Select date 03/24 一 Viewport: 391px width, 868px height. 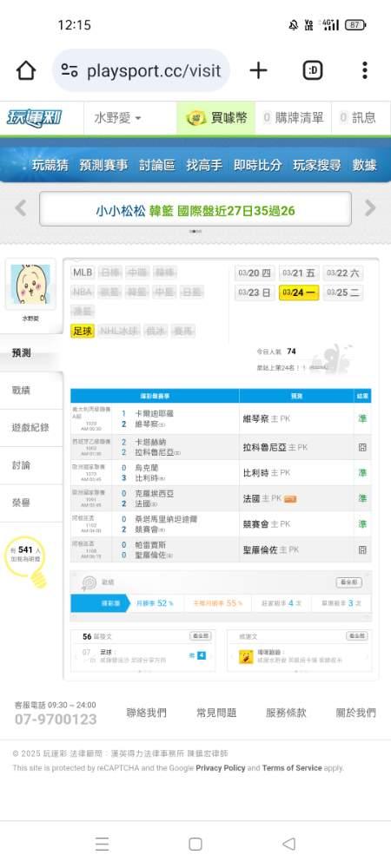tap(299, 293)
